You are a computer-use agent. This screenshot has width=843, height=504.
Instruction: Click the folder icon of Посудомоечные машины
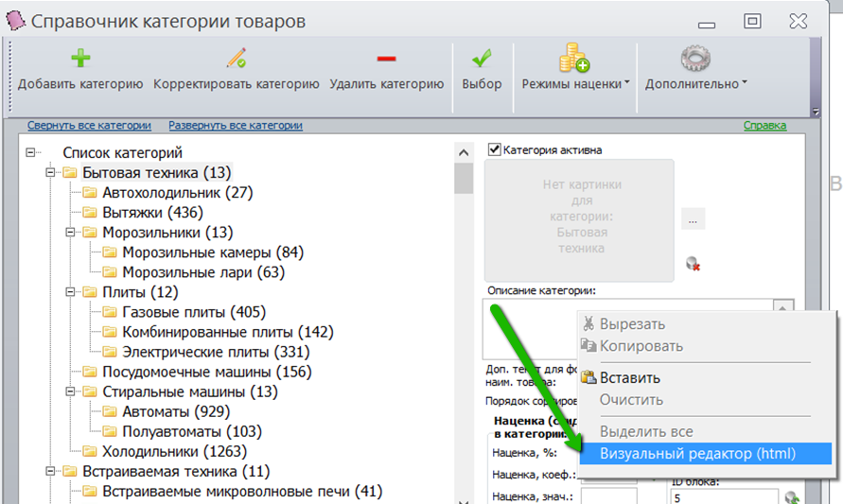click(x=90, y=372)
